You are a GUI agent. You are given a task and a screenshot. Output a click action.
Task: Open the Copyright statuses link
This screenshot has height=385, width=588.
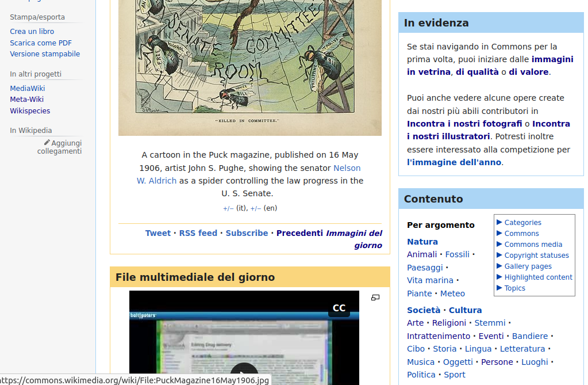[537, 255]
